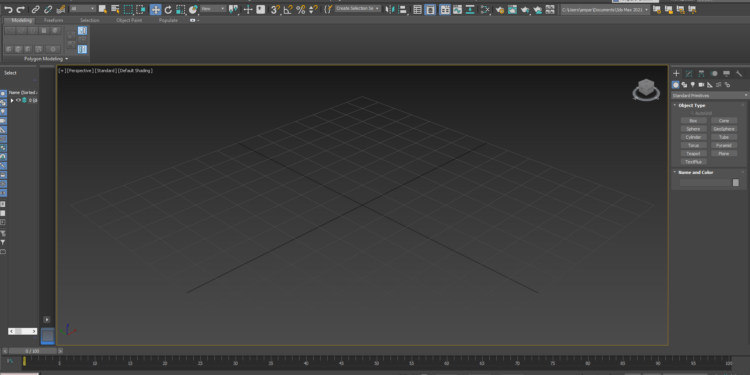Screen dimensions: 750x375
Task: Toggle the Spinner Snap button
Action: point(313,9)
